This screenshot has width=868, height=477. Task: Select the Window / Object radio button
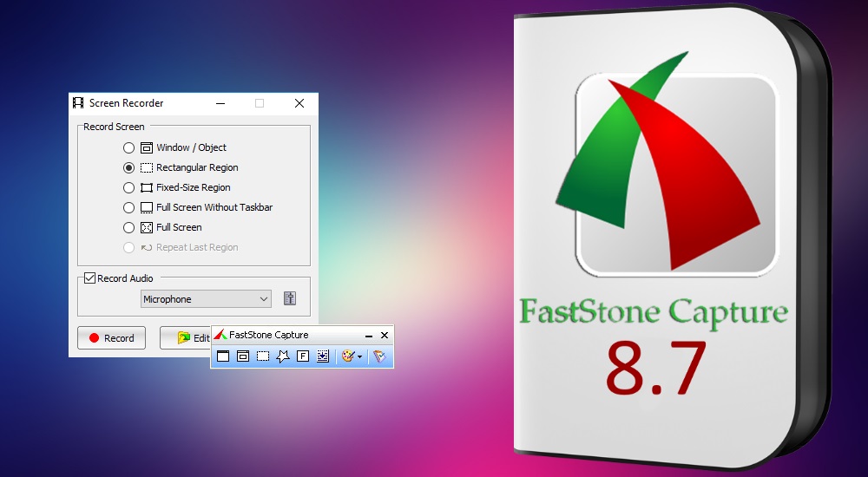click(129, 148)
